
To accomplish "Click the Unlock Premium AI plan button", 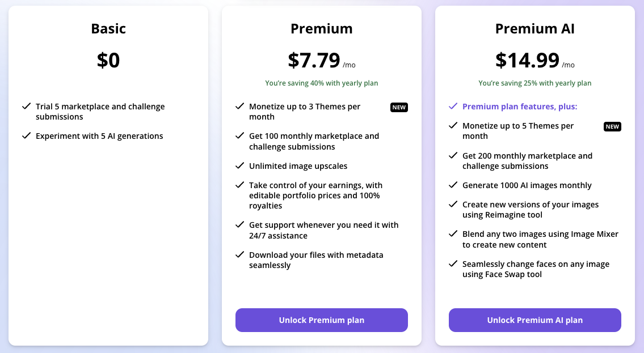I will coord(534,320).
